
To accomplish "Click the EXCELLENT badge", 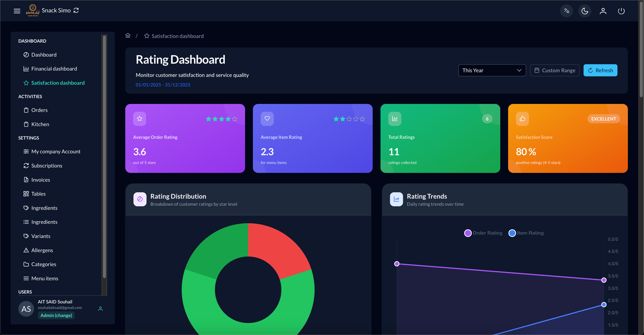I will coord(604,119).
